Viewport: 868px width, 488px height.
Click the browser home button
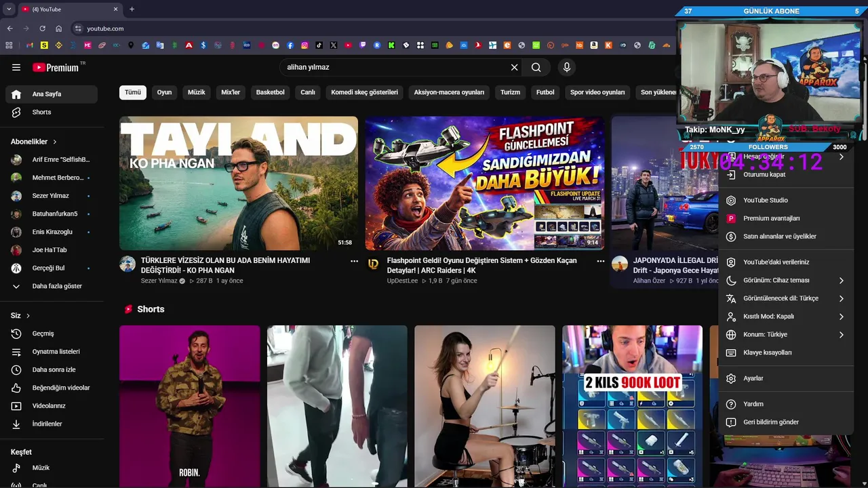(x=59, y=28)
